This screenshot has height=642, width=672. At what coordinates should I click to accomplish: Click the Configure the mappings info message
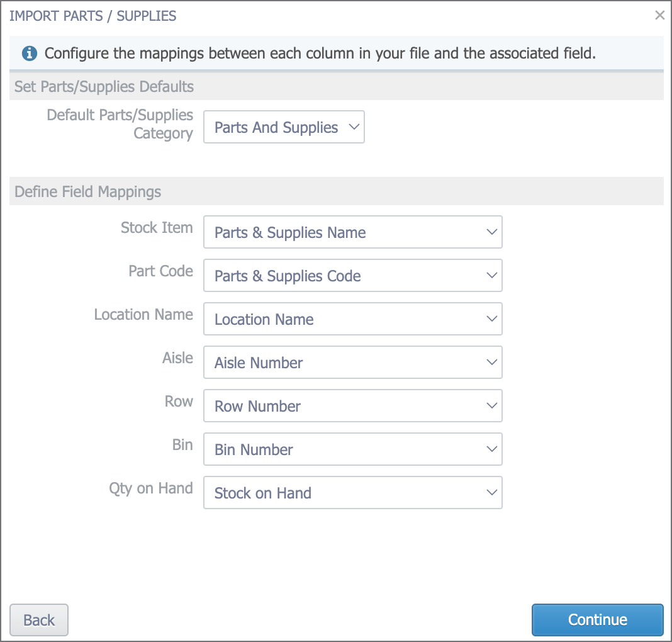click(320, 53)
